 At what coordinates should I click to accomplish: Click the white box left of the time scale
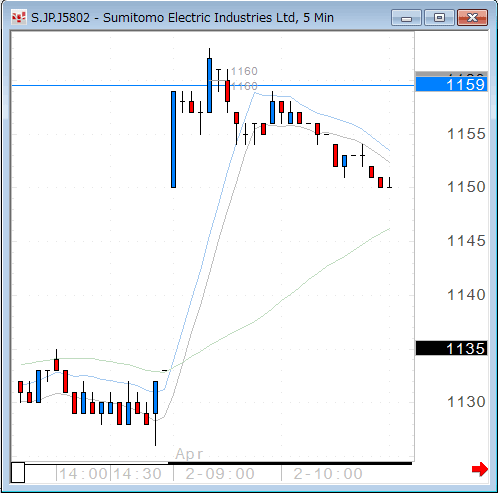[x=18, y=472]
